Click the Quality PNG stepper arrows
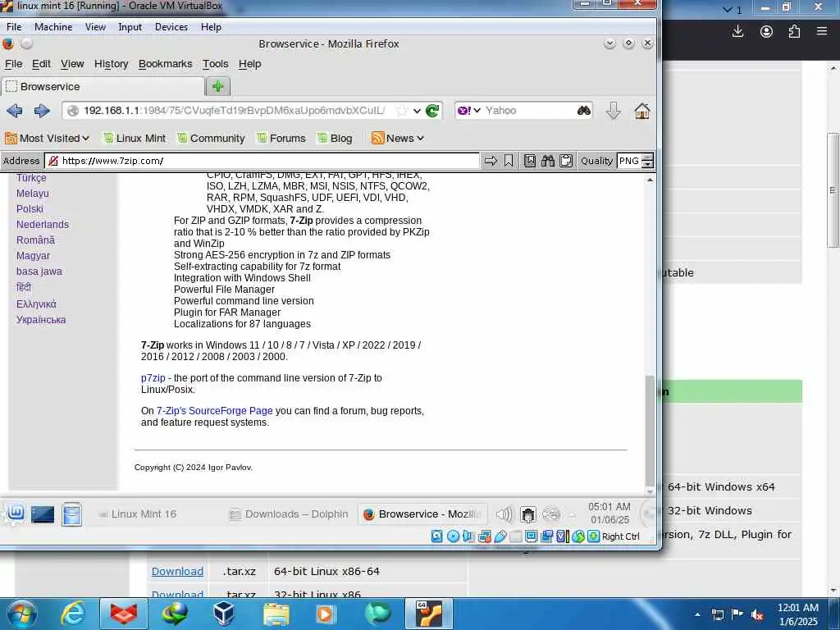840x630 pixels. coord(647,161)
